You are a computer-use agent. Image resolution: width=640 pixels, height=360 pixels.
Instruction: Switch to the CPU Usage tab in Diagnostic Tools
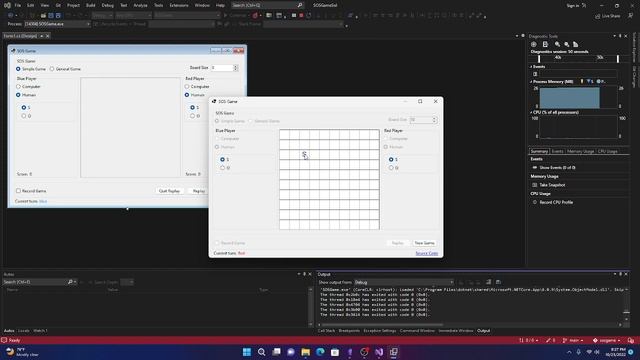pos(608,151)
